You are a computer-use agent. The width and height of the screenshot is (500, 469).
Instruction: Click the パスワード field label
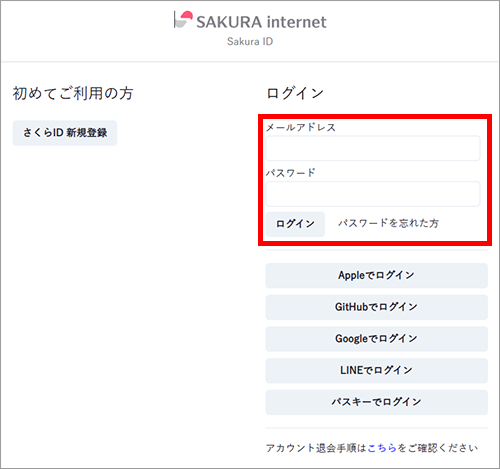pos(290,173)
